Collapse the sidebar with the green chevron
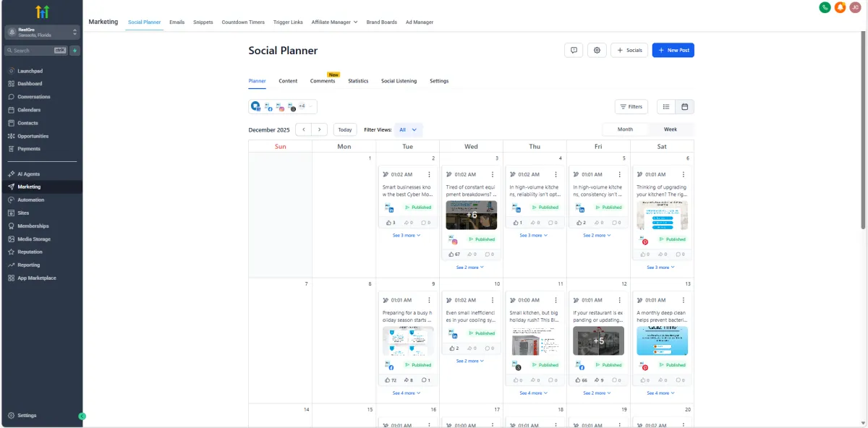This screenshot has height=428, width=868. [82, 416]
